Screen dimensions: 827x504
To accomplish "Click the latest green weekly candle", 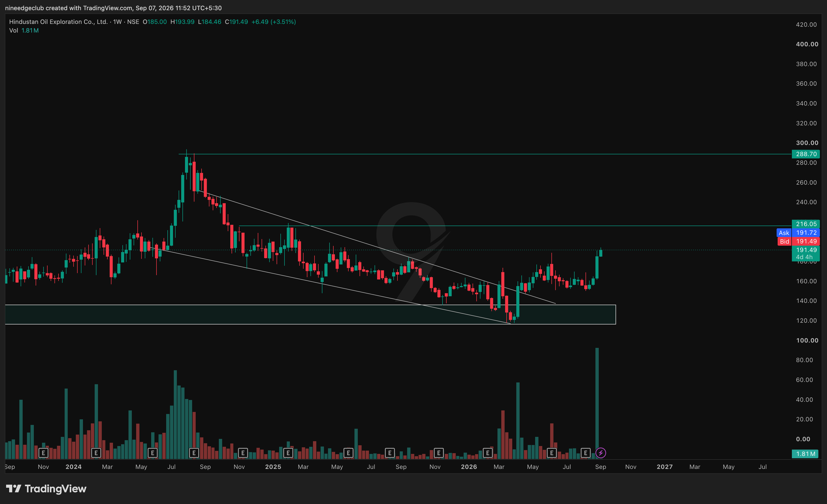I will 601,253.
